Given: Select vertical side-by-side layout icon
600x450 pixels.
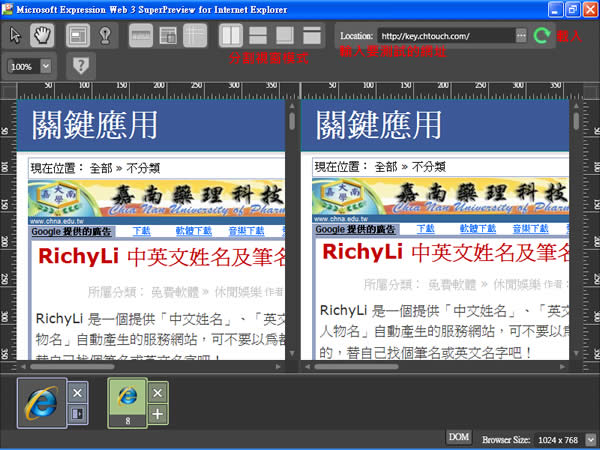Looking at the screenshot, I should pos(231,35).
